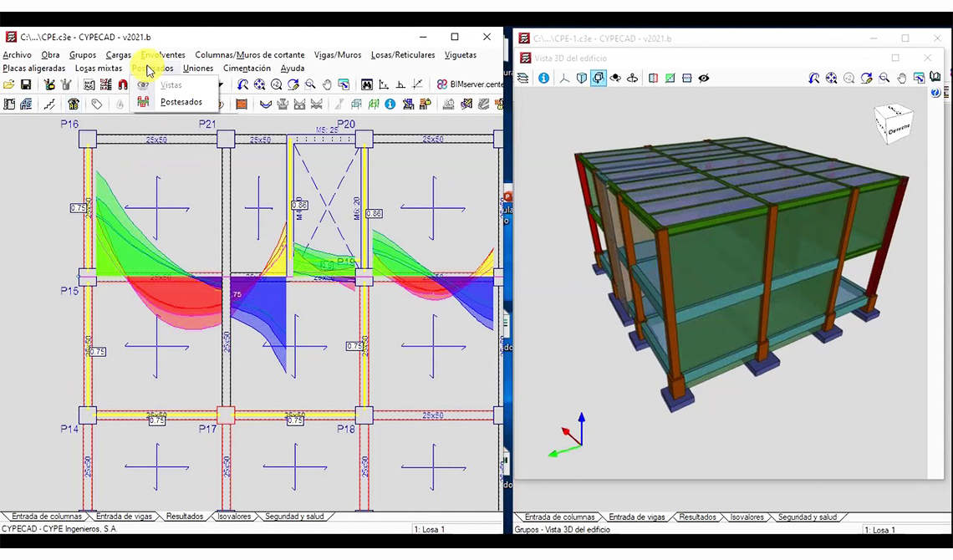The width and height of the screenshot is (953, 560).
Task: Click the layers icon in 3D view toolbar
Action: (522, 78)
